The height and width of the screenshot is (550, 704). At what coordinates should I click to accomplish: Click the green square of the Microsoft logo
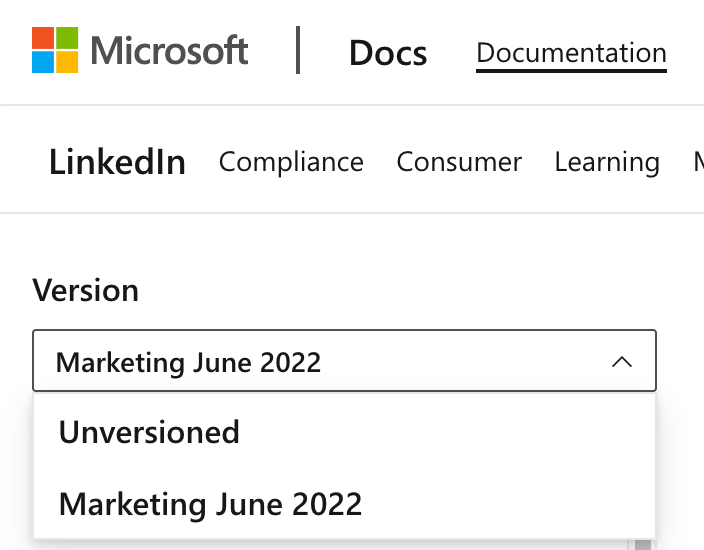(x=67, y=38)
